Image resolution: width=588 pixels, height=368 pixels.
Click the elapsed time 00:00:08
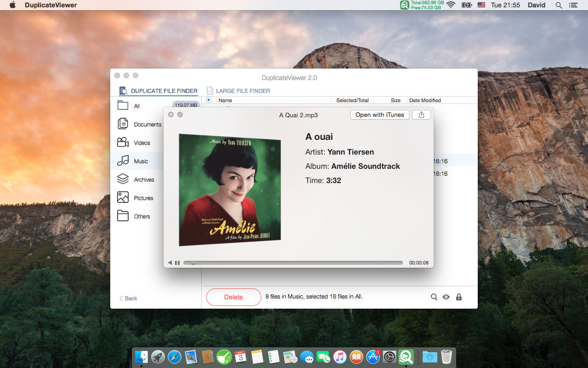click(419, 263)
